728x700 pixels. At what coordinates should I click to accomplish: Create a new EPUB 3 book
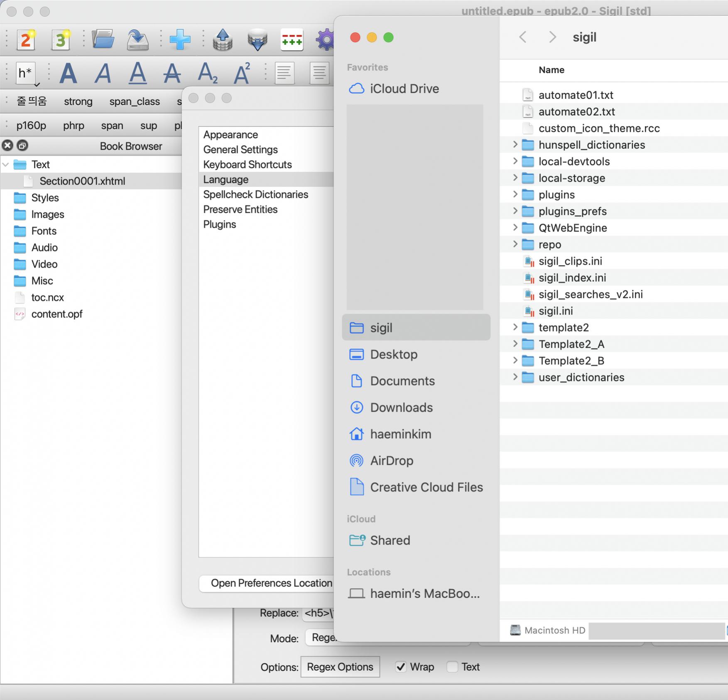(61, 40)
